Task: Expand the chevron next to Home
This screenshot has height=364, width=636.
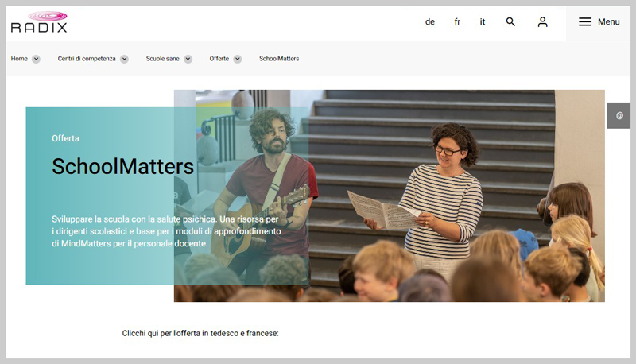Action: (x=36, y=59)
